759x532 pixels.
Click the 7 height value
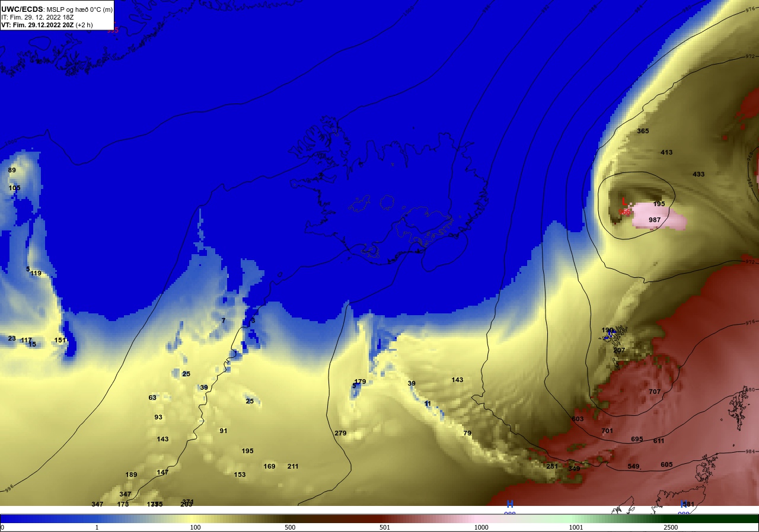coord(224,321)
